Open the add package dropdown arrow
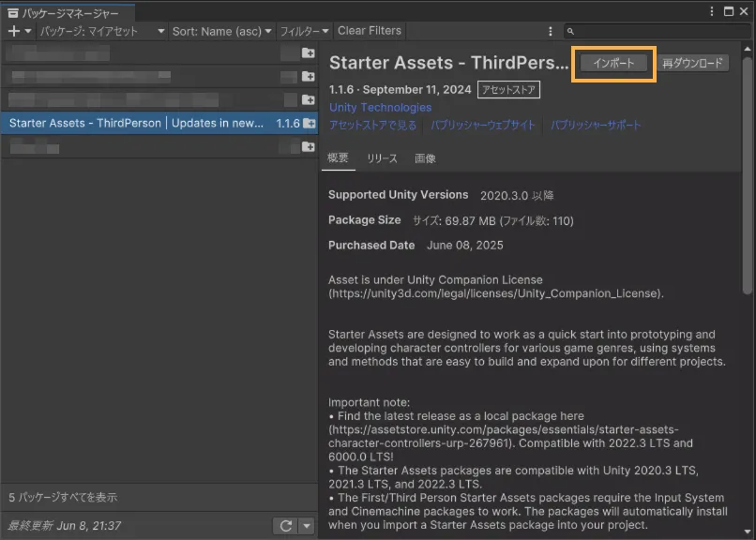Image resolution: width=756 pixels, height=540 pixels. [28, 31]
